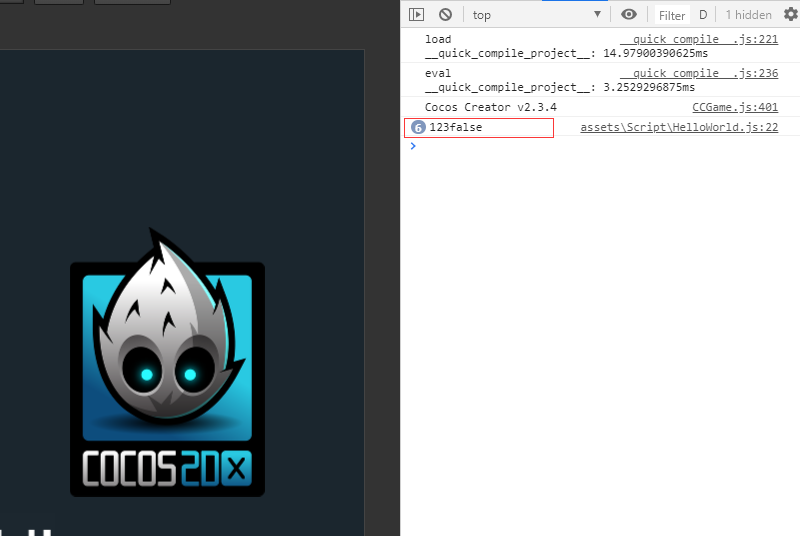Viewport: 800px width, 536px height.
Task: Click the repeat count badge showing 6
Action: pos(418,127)
